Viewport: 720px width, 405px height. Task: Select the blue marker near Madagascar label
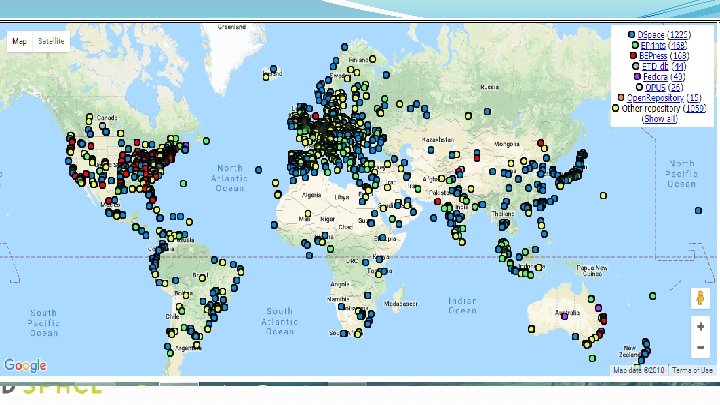click(x=367, y=295)
